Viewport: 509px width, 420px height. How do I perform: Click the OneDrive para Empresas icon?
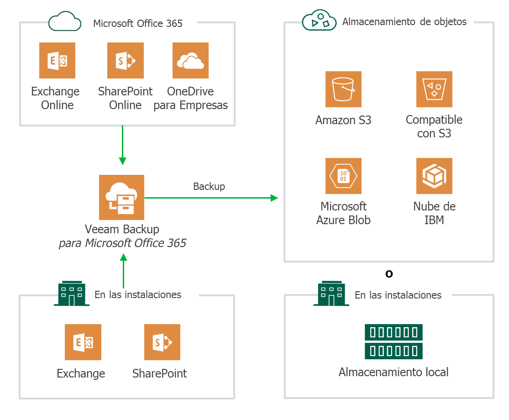coord(190,61)
